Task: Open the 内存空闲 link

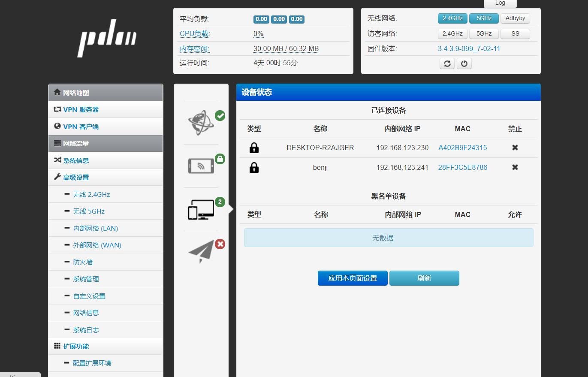Action: pyautogui.click(x=195, y=49)
